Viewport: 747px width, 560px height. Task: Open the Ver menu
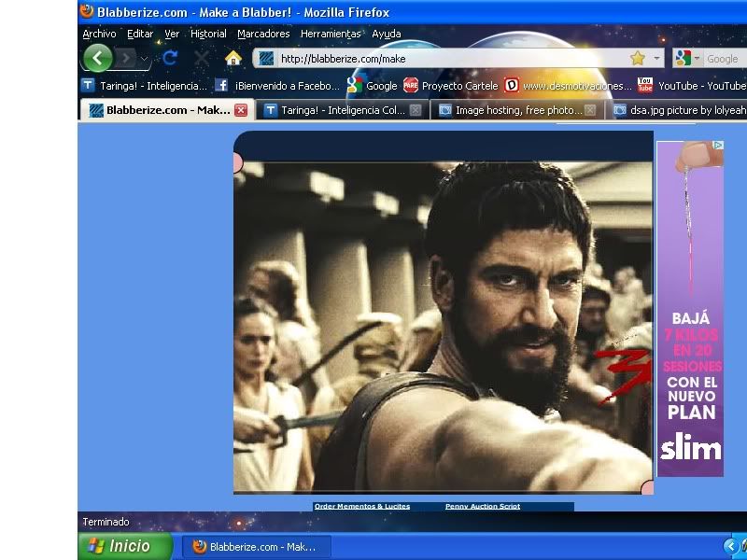pos(172,34)
